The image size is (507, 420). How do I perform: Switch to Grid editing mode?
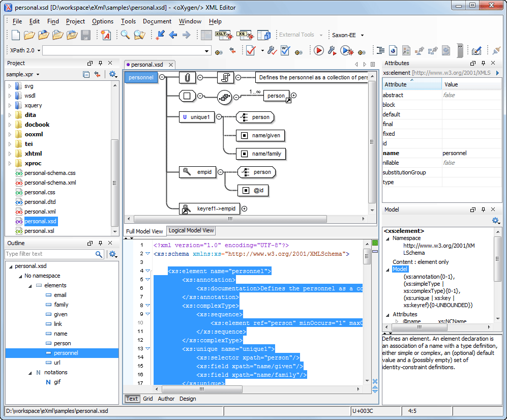pos(147,399)
